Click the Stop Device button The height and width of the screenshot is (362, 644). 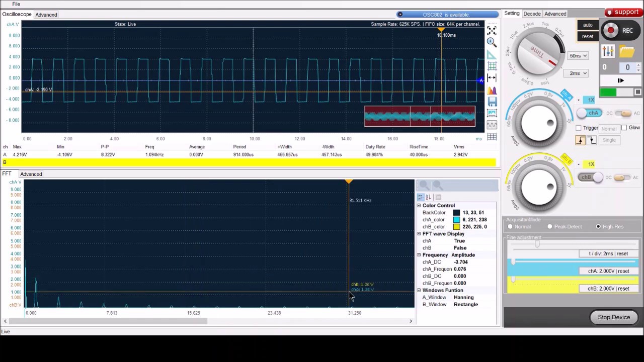point(614,317)
